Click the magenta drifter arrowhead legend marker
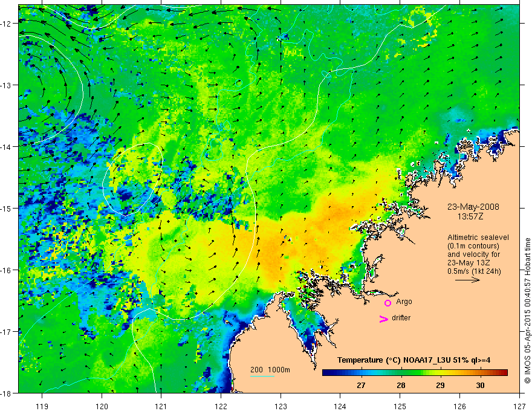Image resolution: width=532 pixels, height=411 pixels. (383, 319)
